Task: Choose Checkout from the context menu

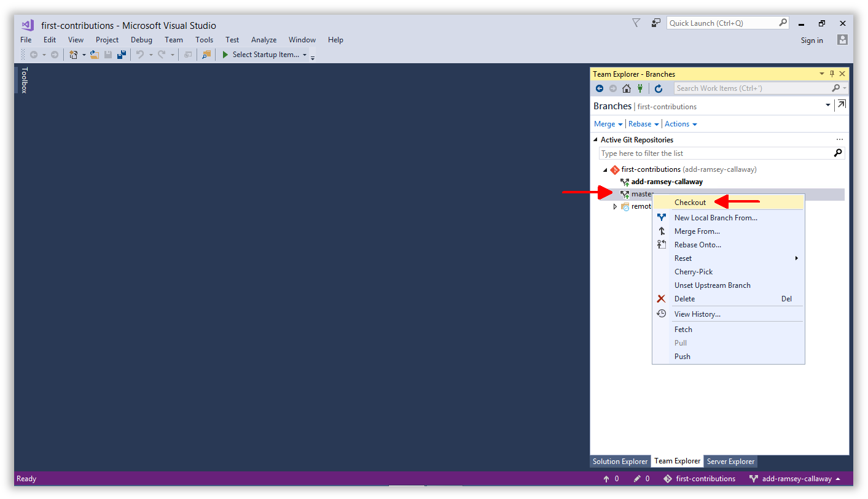Action: tap(728, 202)
